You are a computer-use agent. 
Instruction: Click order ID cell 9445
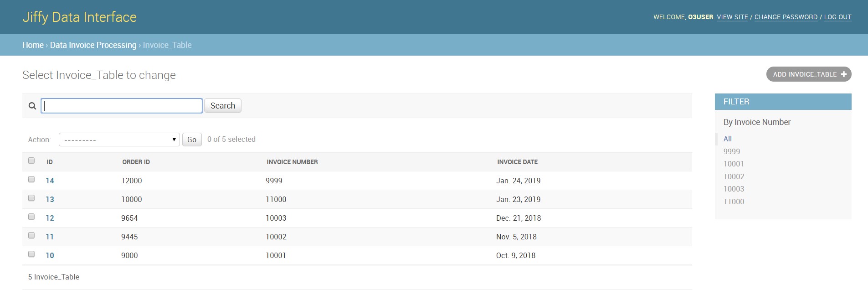coord(129,237)
